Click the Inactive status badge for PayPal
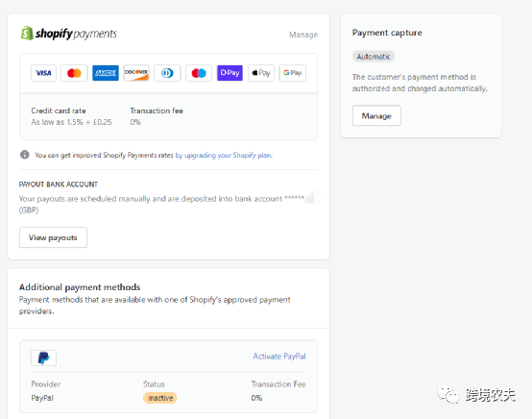This screenshot has height=419, width=532. 160,398
